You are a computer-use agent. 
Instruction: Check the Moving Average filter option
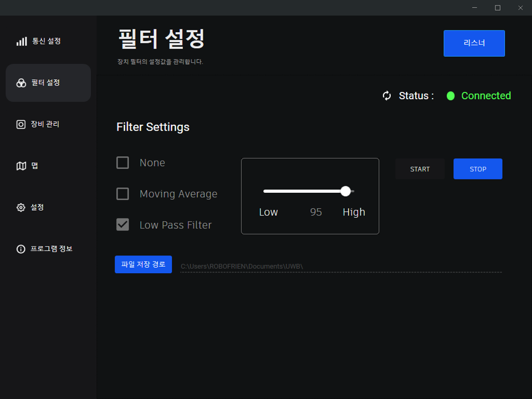(123, 193)
